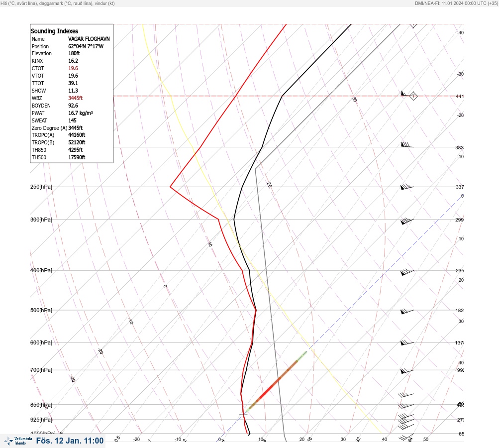Select the wind barb at 600 hPa level
The width and height of the screenshot is (499, 448).
pos(407,342)
